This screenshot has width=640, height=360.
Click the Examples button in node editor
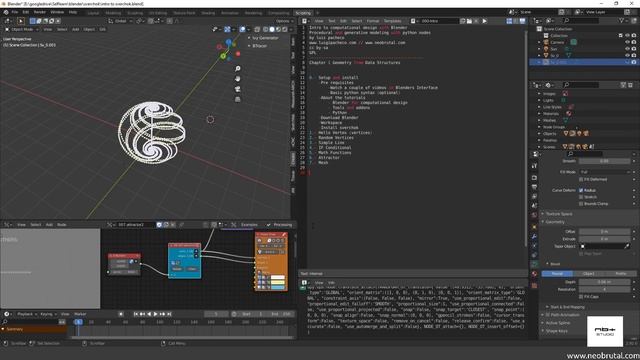click(x=249, y=225)
